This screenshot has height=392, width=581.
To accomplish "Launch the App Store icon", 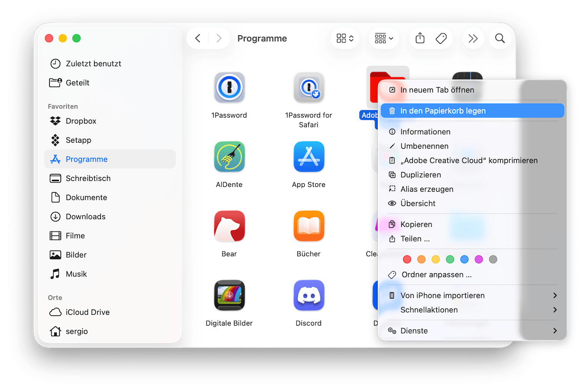I will click(309, 157).
